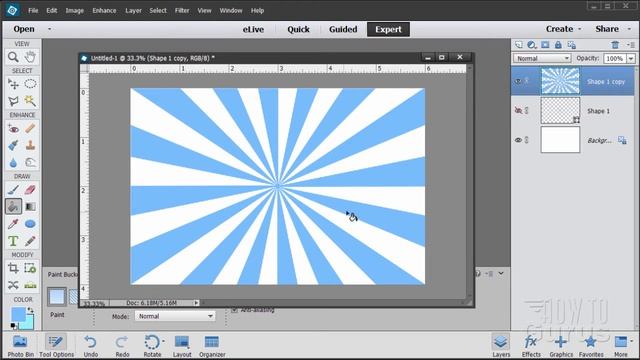This screenshot has width=640, height=360.
Task: Select the Type tool
Action: click(13, 241)
